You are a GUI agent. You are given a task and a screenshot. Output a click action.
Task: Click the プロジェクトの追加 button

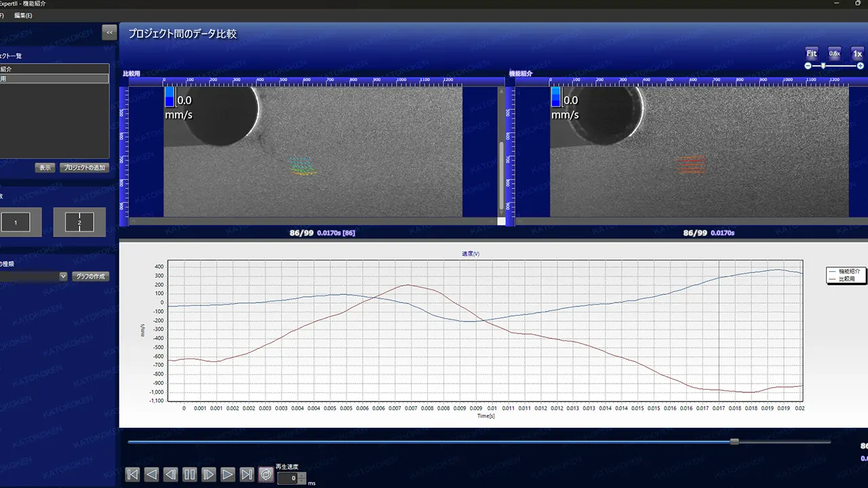83,167
